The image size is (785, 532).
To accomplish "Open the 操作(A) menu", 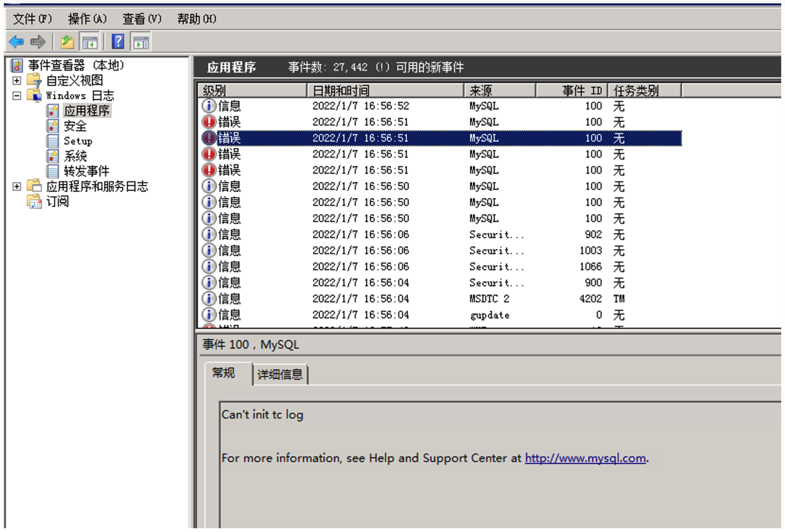I will tap(87, 19).
